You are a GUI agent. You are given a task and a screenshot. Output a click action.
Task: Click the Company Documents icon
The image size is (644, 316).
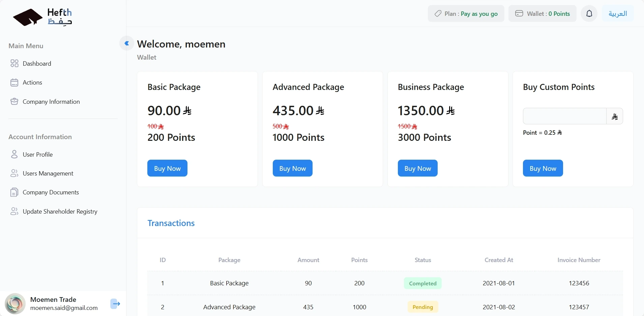[14, 192]
